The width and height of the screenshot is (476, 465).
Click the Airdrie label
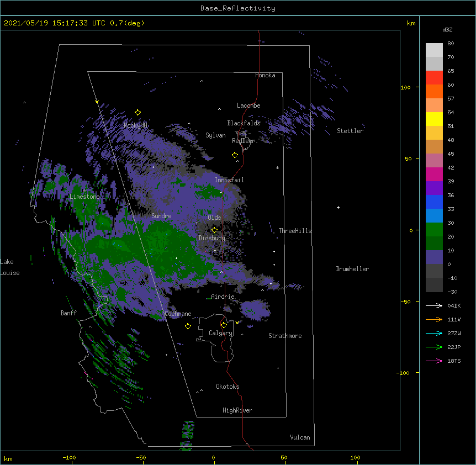tap(223, 297)
